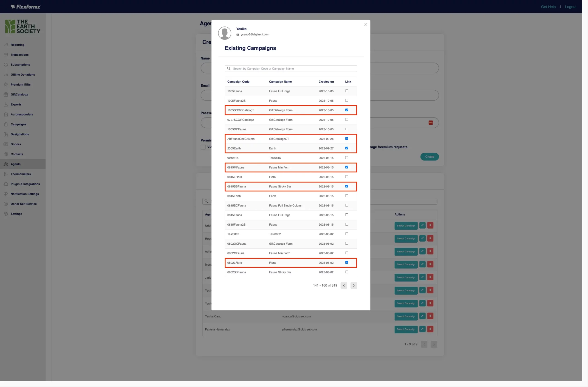Click the Settings gear icon in sidebar

6,214
